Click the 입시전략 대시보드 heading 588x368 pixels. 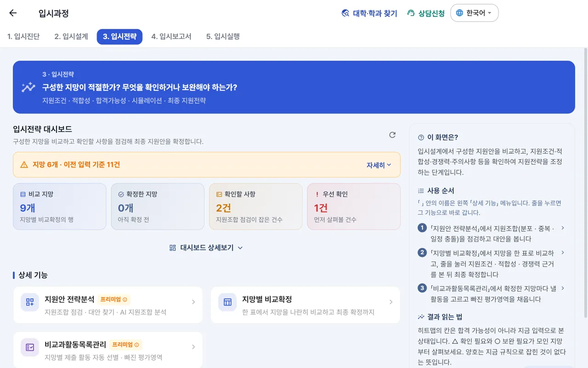(x=42, y=129)
